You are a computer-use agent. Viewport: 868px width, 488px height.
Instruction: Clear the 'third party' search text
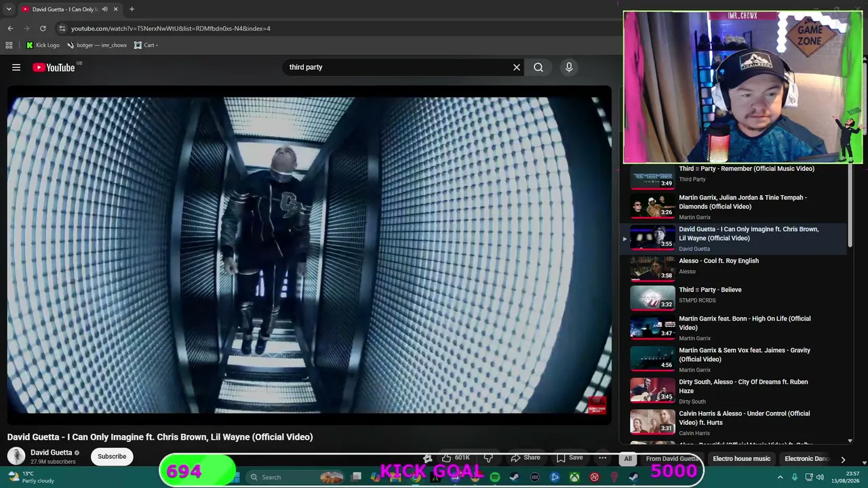pos(517,67)
